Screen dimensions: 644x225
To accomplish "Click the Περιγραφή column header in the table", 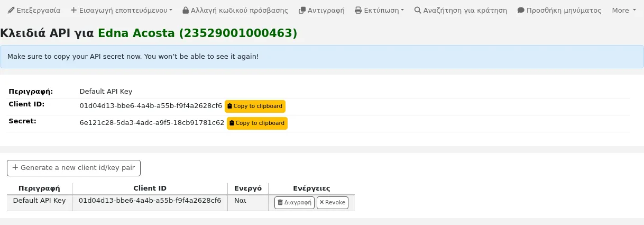I will (x=39, y=188).
